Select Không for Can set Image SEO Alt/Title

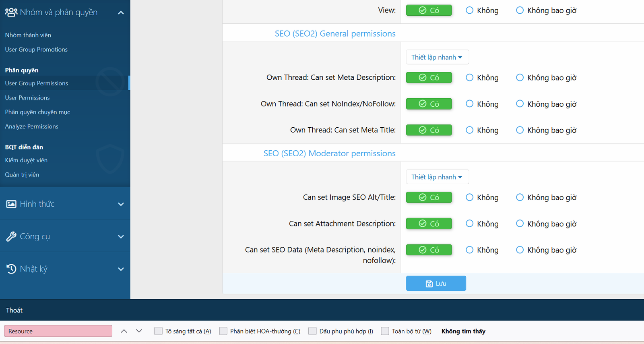click(x=469, y=197)
